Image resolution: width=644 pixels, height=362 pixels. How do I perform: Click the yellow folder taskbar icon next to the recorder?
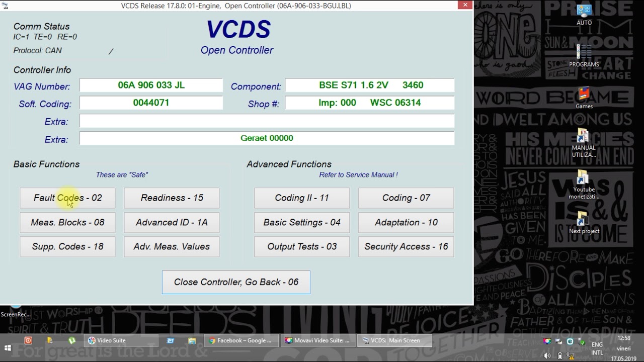pos(50,340)
